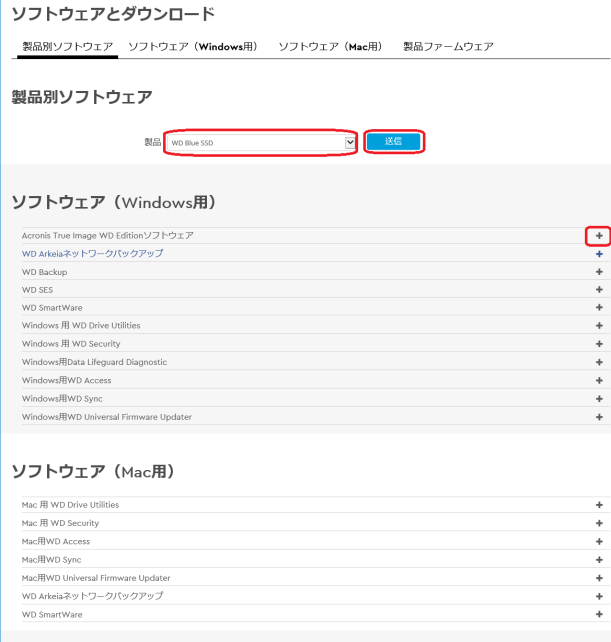Expand Mac-section WD SmartWare plus icon
This screenshot has height=642, width=611.
(x=599, y=614)
